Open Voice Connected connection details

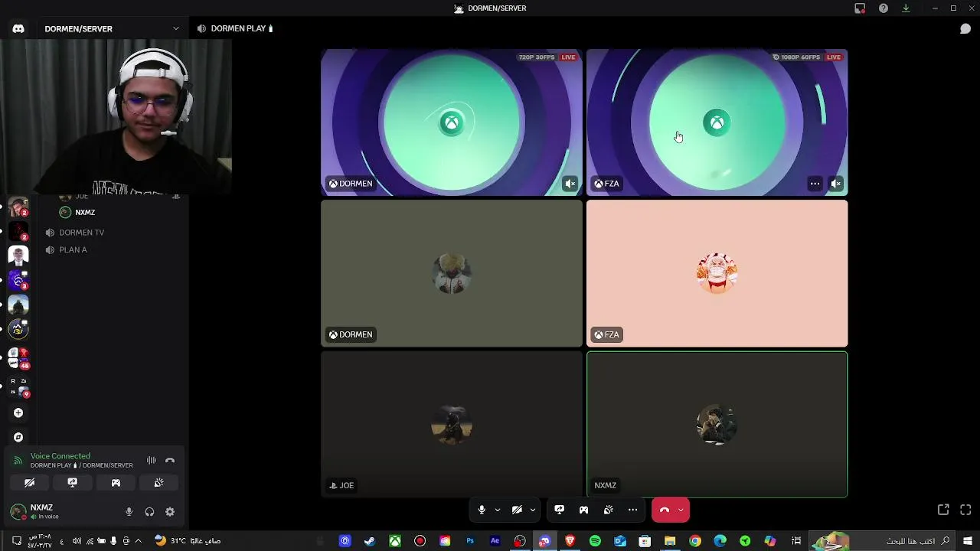pos(60,456)
